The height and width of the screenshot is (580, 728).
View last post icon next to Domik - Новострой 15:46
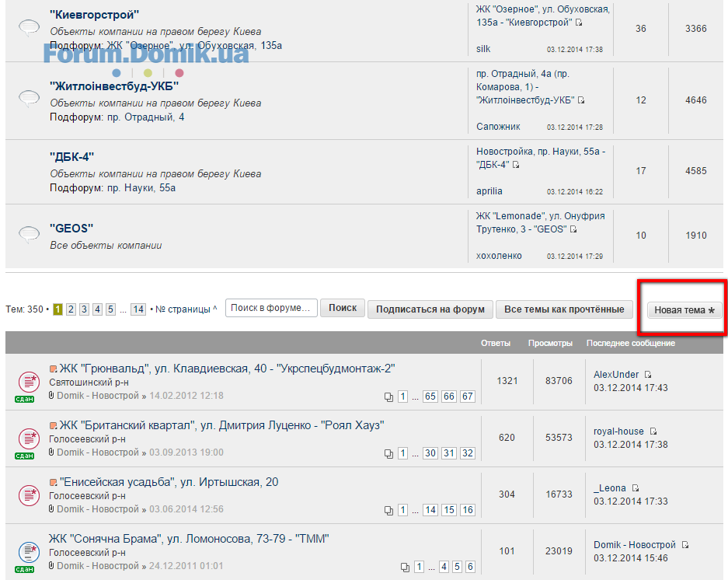685,545
